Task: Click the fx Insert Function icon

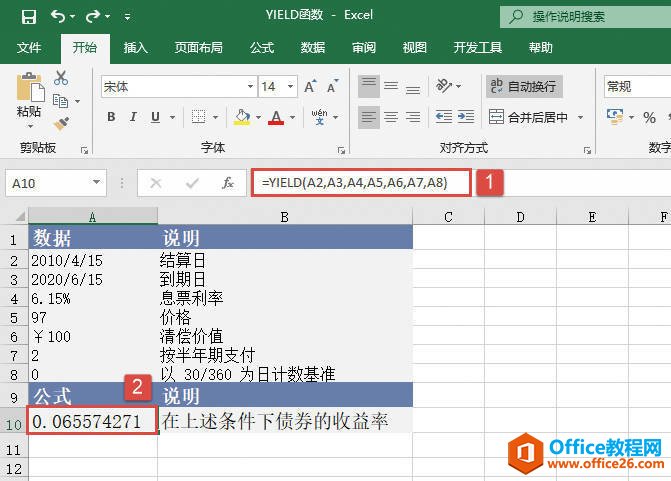Action: [x=228, y=183]
